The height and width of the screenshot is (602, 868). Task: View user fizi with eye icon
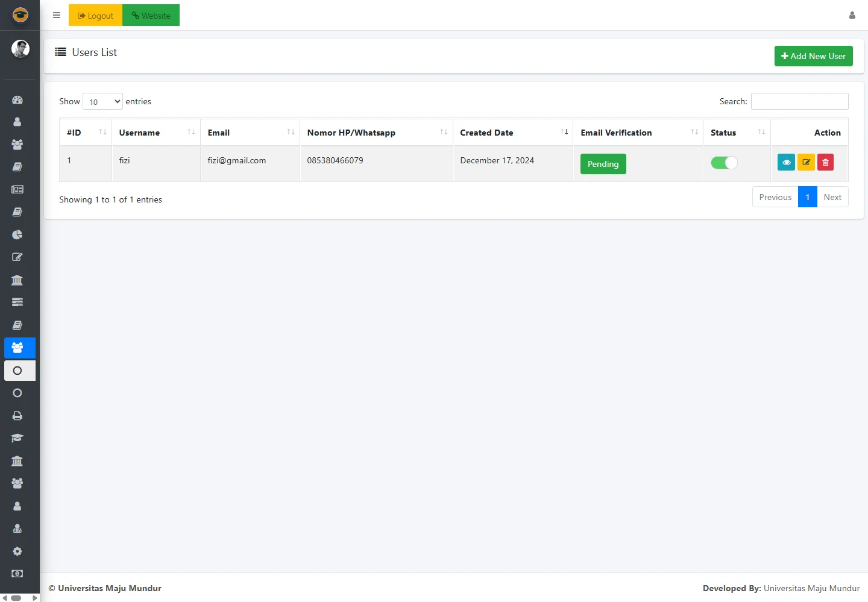(x=786, y=163)
